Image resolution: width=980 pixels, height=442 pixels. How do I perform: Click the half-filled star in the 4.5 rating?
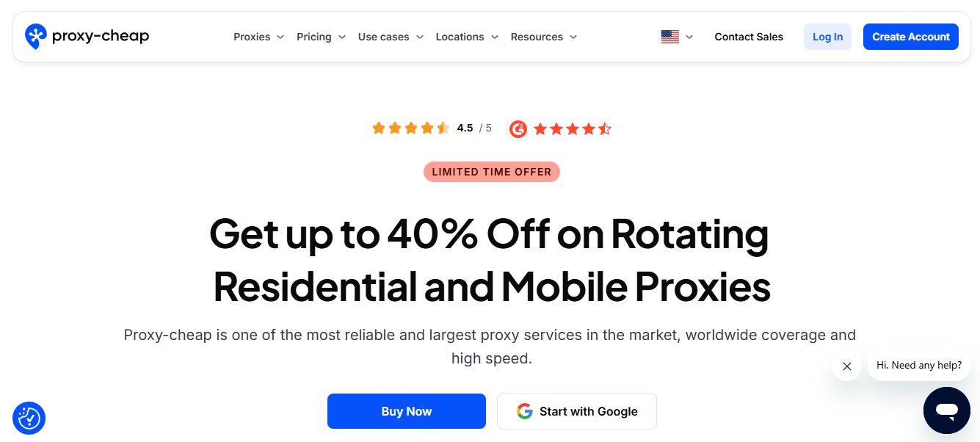[x=443, y=128]
